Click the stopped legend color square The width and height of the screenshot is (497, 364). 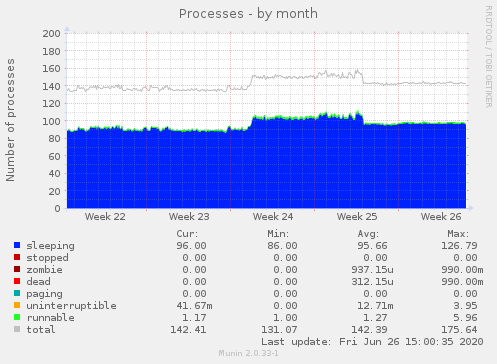[17, 257]
